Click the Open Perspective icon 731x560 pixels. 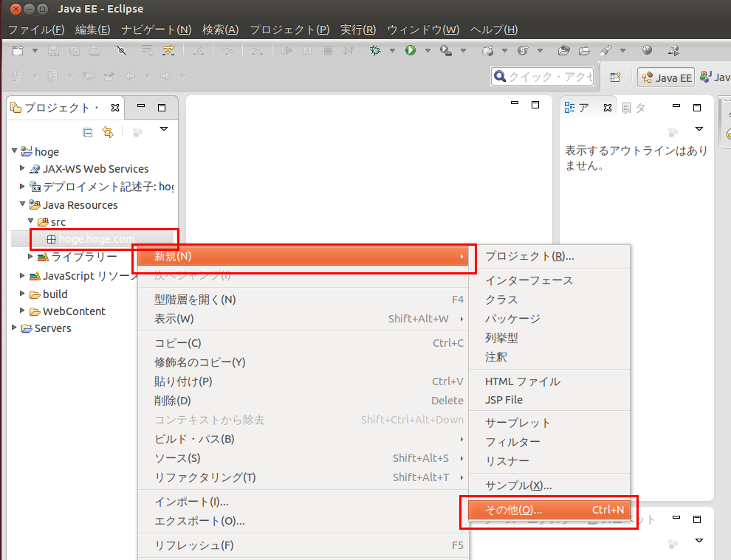tap(615, 77)
